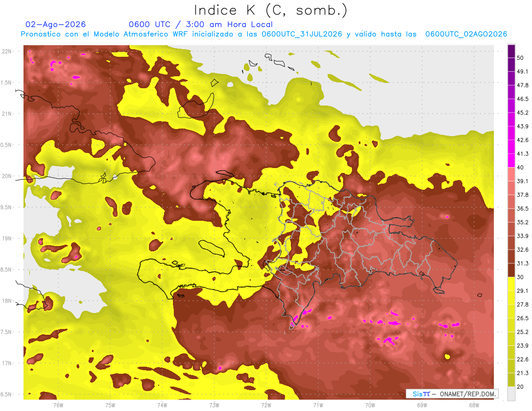Click the longitude label "75W"
The height and width of the screenshot is (411, 532).
110,405
